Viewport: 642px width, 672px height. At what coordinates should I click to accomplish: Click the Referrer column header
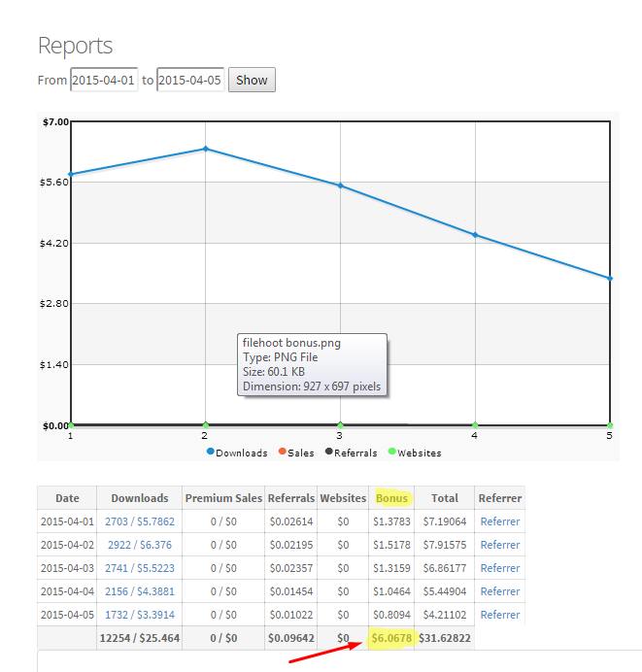coord(500,498)
